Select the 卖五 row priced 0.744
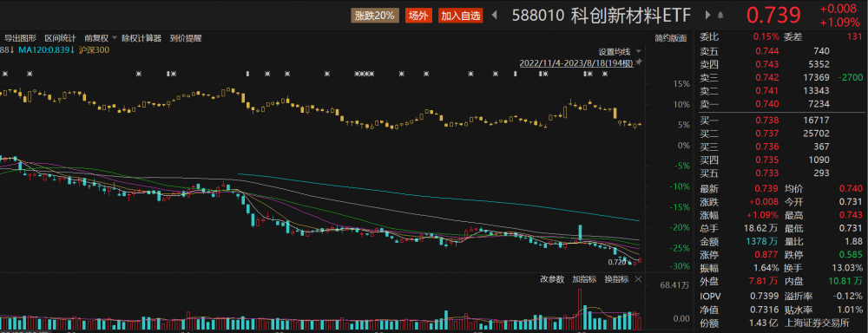The width and height of the screenshot is (868, 333). (x=781, y=50)
